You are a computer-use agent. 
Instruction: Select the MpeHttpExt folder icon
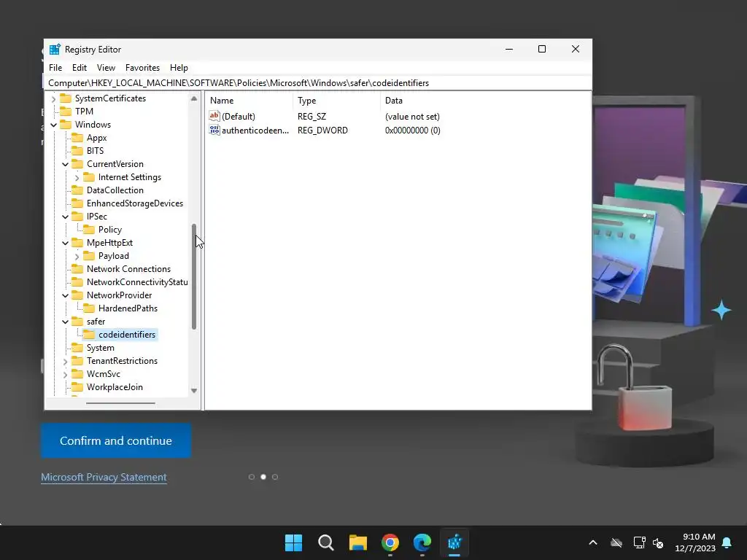[x=77, y=243]
